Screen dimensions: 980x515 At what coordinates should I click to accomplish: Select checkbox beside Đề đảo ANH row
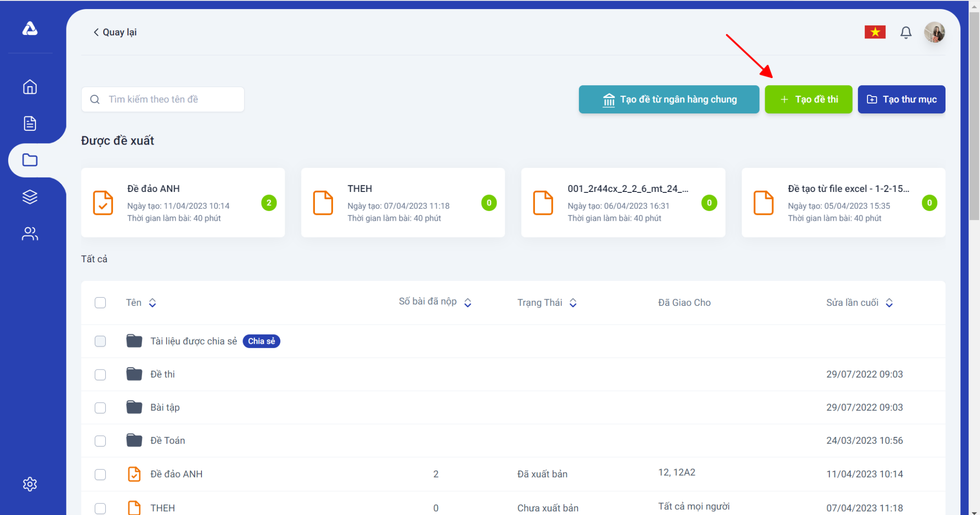click(100, 474)
